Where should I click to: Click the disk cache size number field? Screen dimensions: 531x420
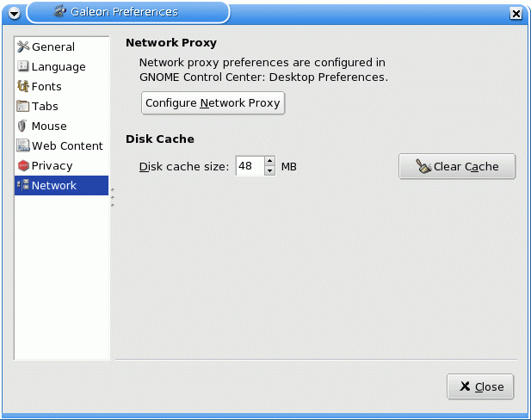(248, 166)
